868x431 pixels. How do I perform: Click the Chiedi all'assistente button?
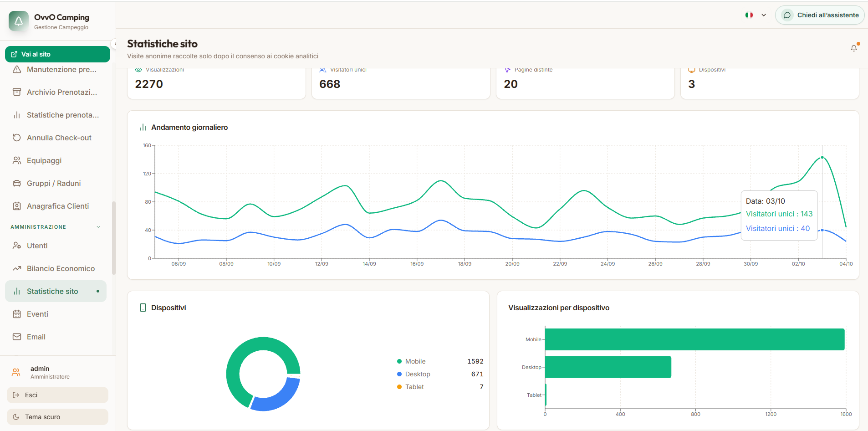click(820, 15)
